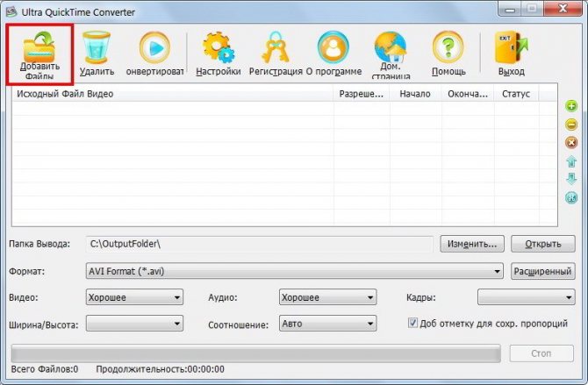Open the О программе icon
The image size is (588, 385).
coord(333,47)
